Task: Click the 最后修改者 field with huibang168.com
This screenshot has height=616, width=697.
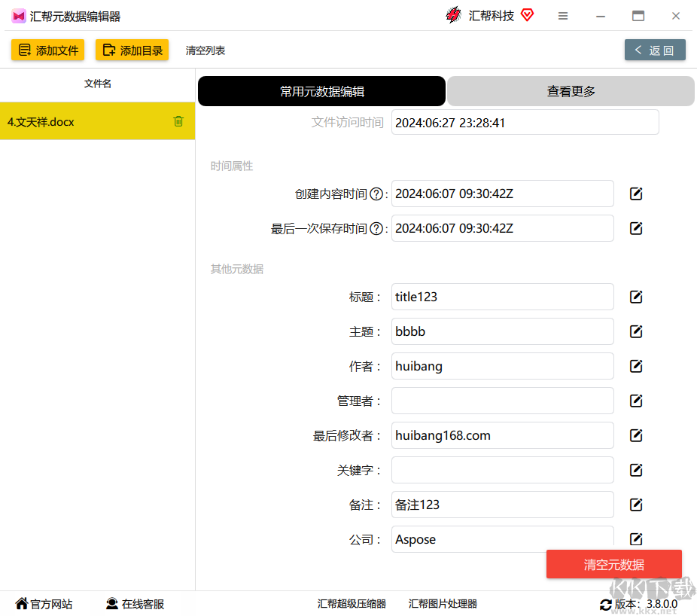Action: pos(502,435)
